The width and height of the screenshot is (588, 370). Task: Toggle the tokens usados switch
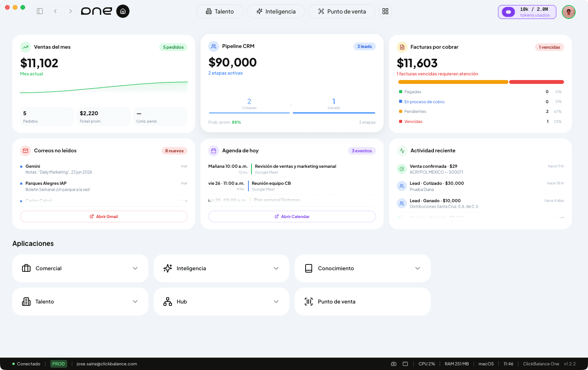point(508,12)
